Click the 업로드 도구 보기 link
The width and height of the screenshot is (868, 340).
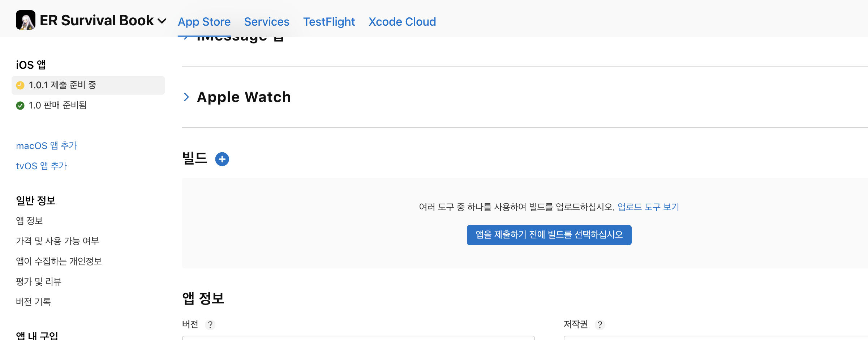coord(648,207)
